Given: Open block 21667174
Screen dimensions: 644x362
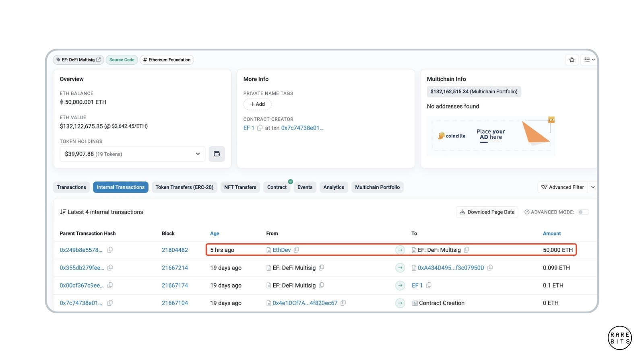Looking at the screenshot, I should pyautogui.click(x=175, y=286).
